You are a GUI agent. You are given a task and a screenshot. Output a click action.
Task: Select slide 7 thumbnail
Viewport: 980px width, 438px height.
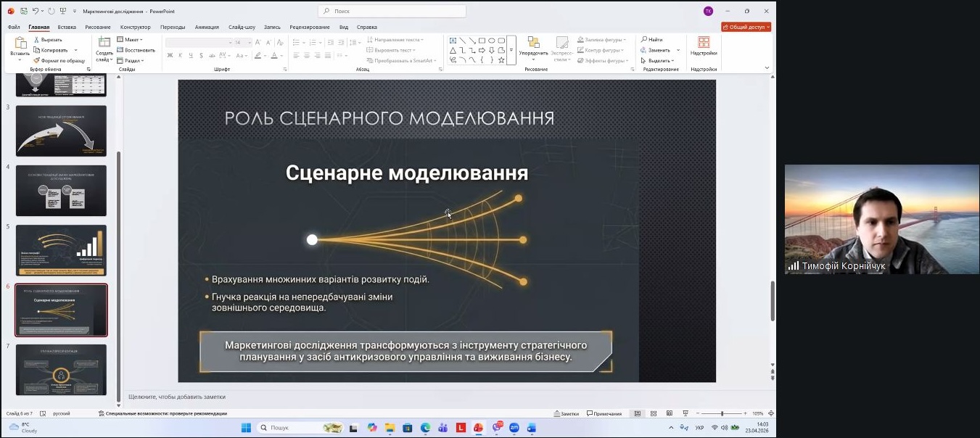tap(61, 370)
